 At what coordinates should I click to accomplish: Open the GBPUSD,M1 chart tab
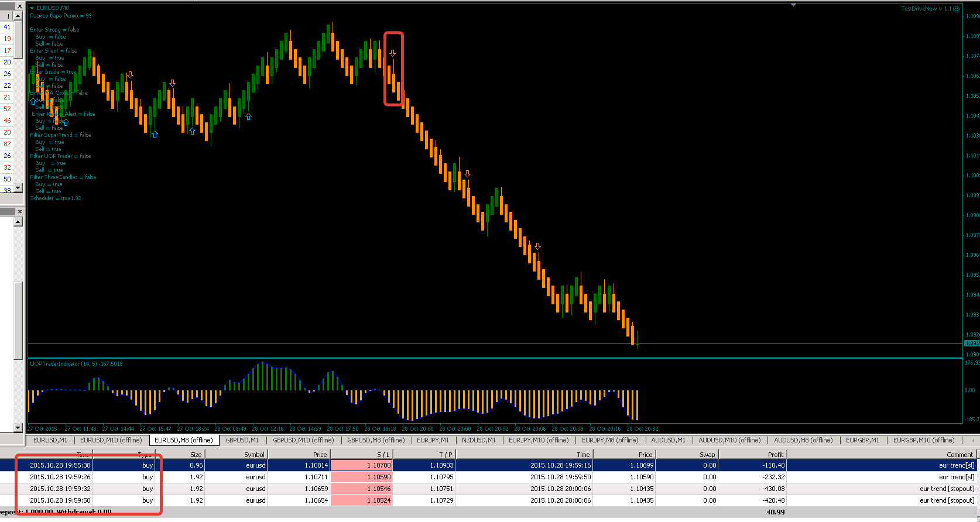pos(242,440)
